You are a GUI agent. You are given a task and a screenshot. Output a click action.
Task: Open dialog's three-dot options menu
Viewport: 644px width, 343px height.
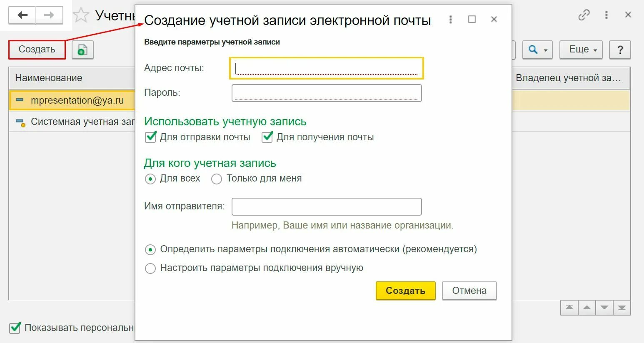[x=450, y=20]
